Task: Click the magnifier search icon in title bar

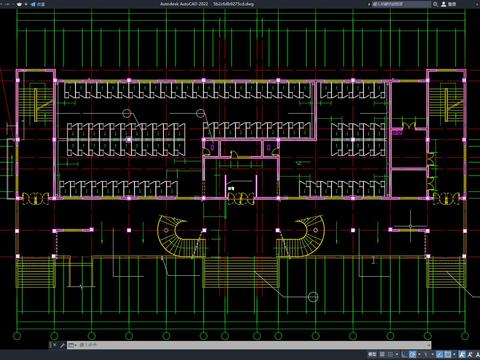Action: (x=435, y=4)
